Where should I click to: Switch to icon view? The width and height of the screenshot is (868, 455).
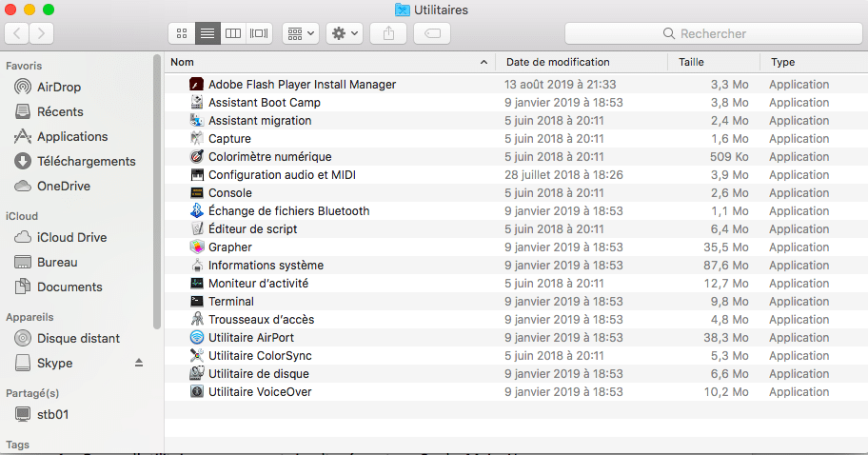click(182, 33)
